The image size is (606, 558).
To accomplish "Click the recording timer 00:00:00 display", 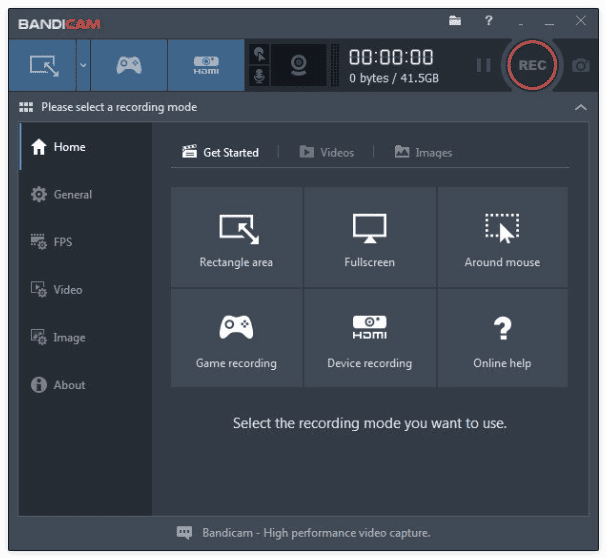I will coord(391,57).
